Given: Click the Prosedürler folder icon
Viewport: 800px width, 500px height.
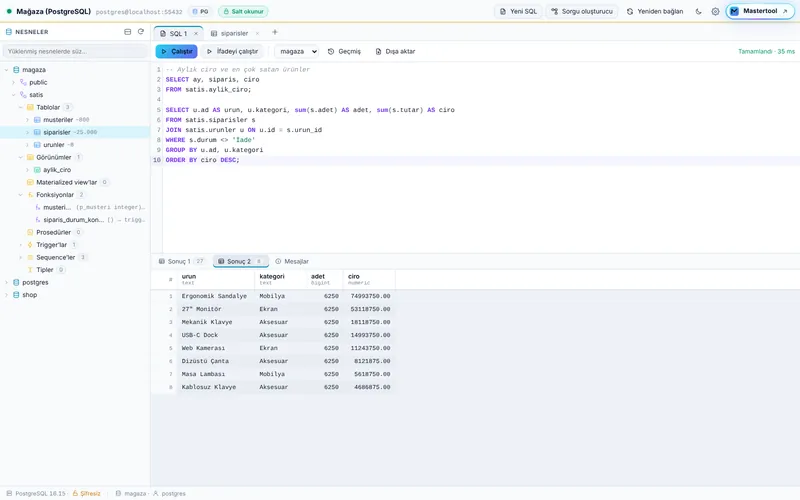Looking at the screenshot, I should tap(30, 232).
